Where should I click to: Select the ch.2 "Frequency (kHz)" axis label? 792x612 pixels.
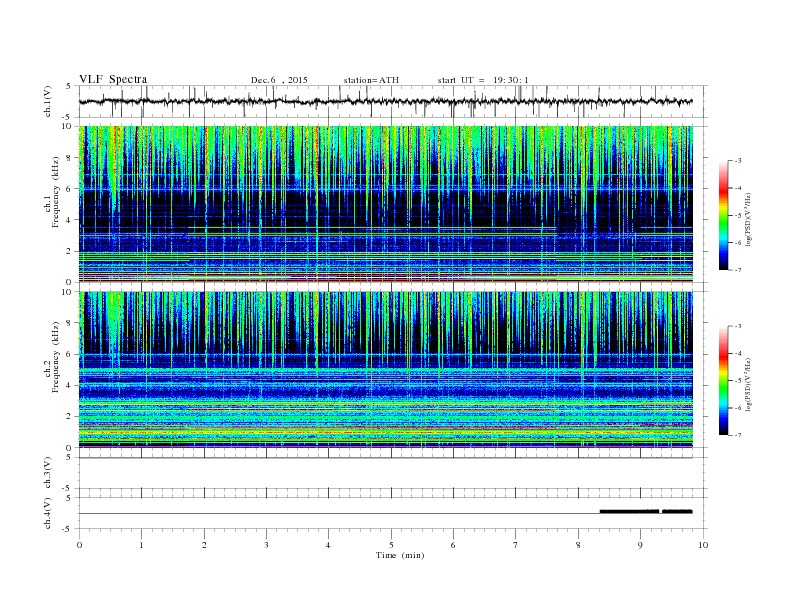click(x=56, y=357)
